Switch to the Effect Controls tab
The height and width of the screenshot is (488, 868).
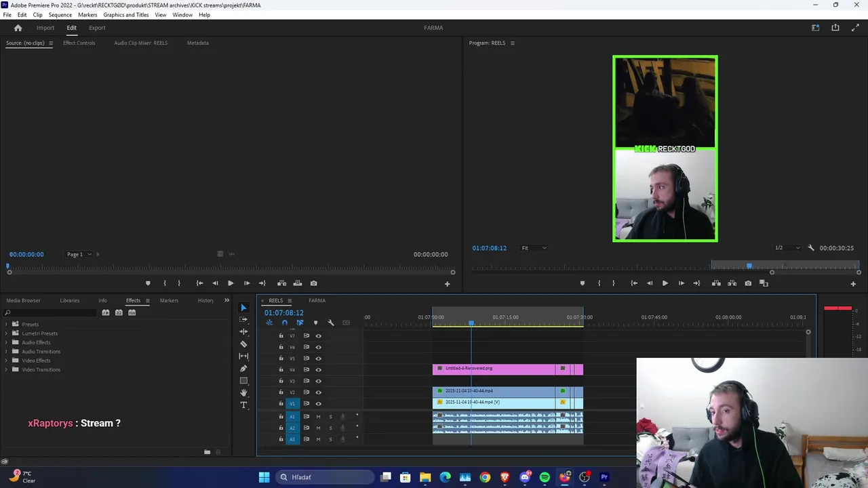[79, 43]
